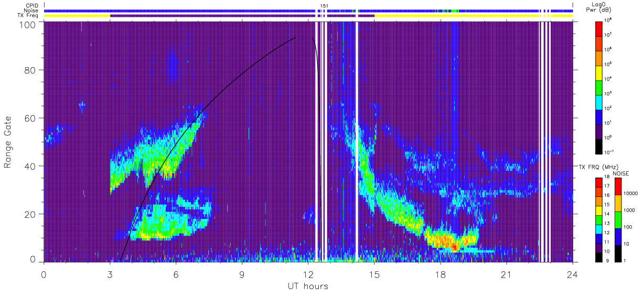Click the white data gap column near 14.2 UT
This screenshot has width=644, height=297.
(357, 141)
